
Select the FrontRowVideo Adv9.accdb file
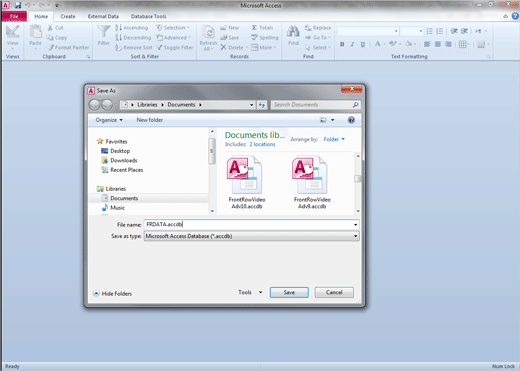(312, 183)
